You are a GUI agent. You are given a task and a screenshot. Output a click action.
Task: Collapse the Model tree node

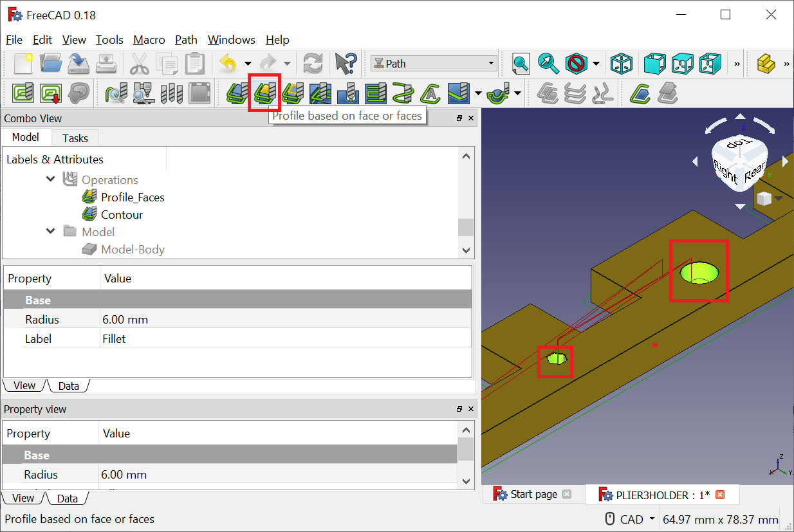click(x=51, y=231)
